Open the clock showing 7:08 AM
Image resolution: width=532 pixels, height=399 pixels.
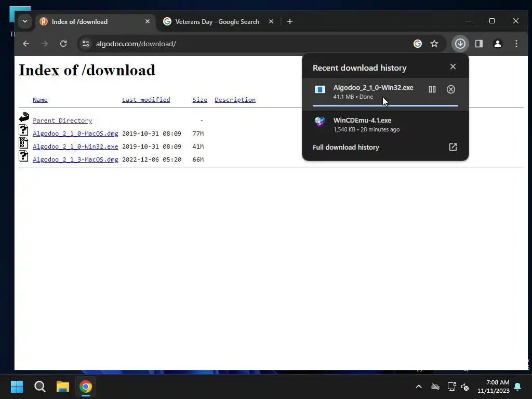click(494, 387)
